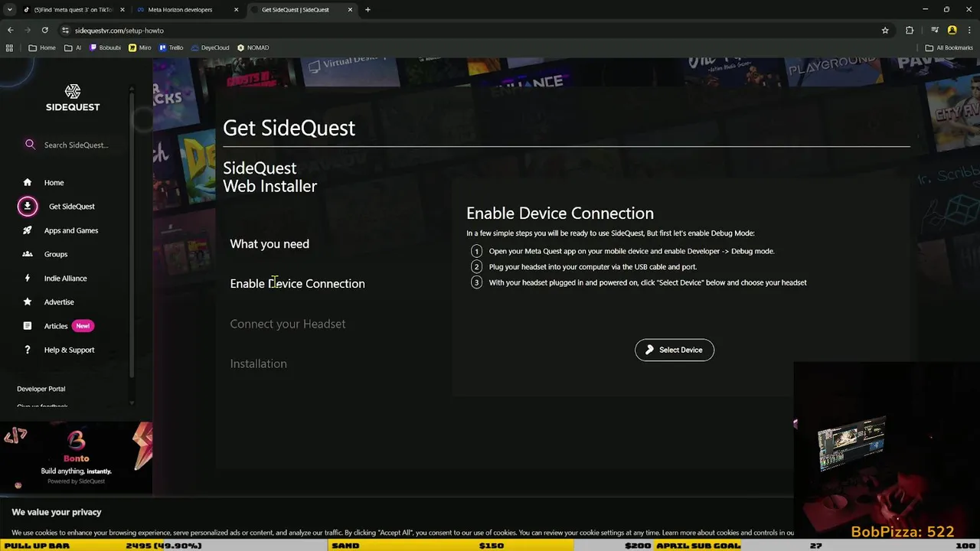Click the New! badge beside Articles

pyautogui.click(x=83, y=326)
